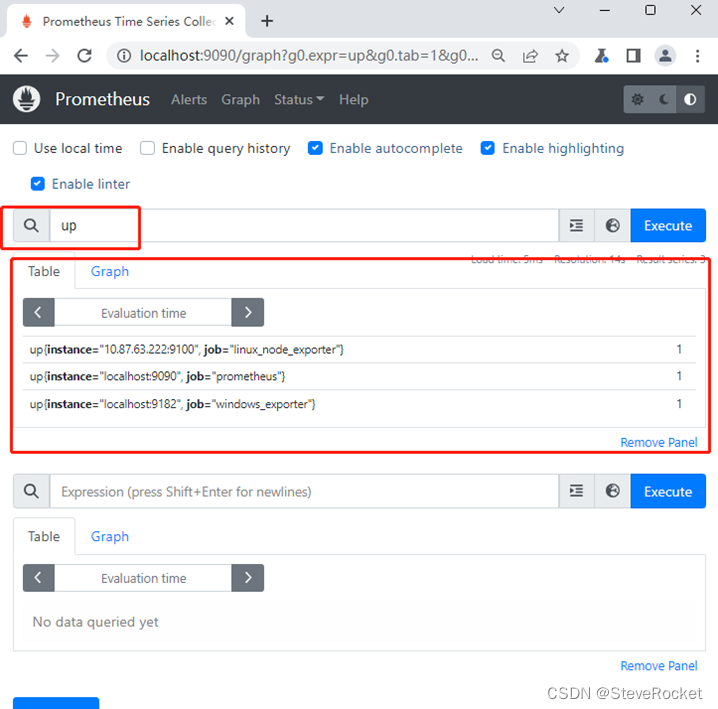Remove the first panel

click(658, 442)
